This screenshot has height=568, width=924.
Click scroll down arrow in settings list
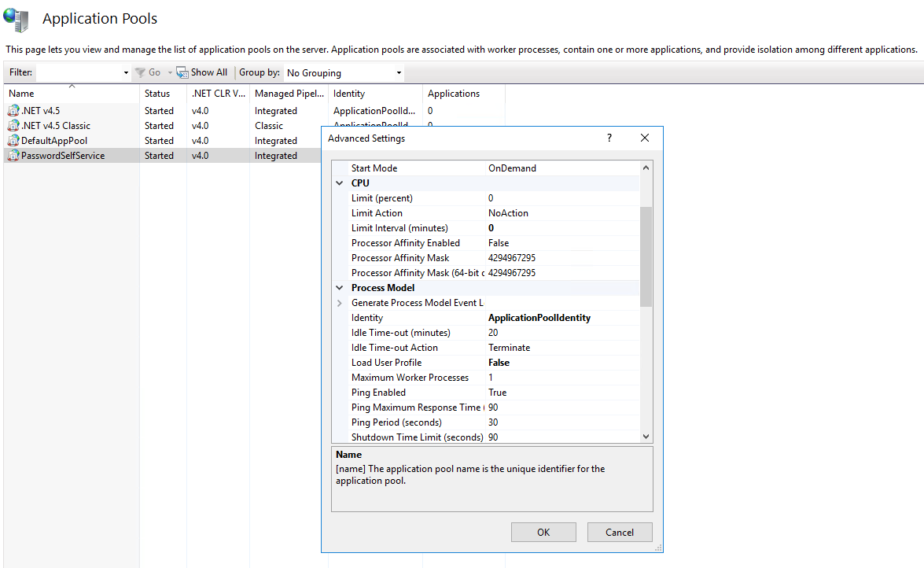[x=646, y=437]
